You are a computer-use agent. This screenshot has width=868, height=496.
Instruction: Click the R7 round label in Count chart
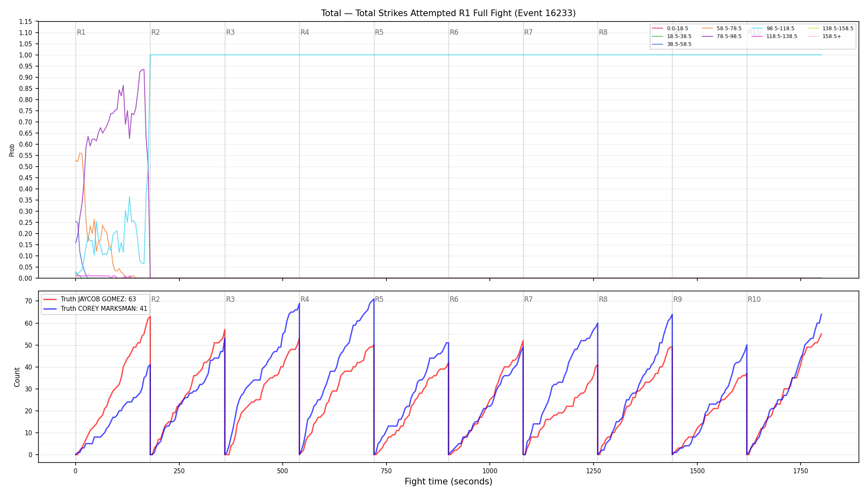pyautogui.click(x=528, y=299)
